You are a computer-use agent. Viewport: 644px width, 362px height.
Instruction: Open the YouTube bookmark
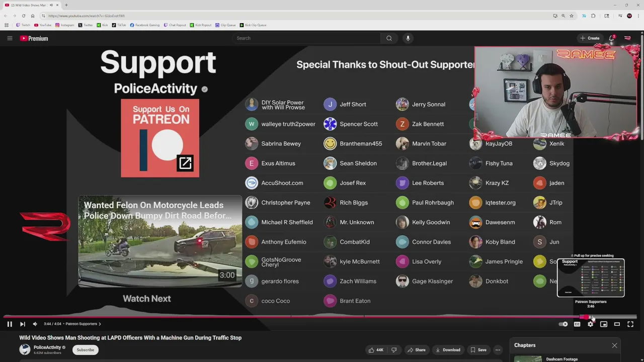pos(43,25)
